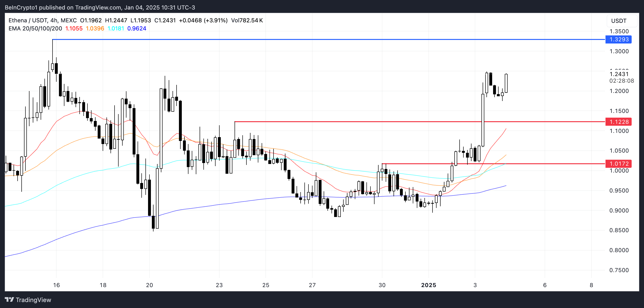Click the date label 3 on time axis
The image size is (644, 308).
[x=475, y=285]
